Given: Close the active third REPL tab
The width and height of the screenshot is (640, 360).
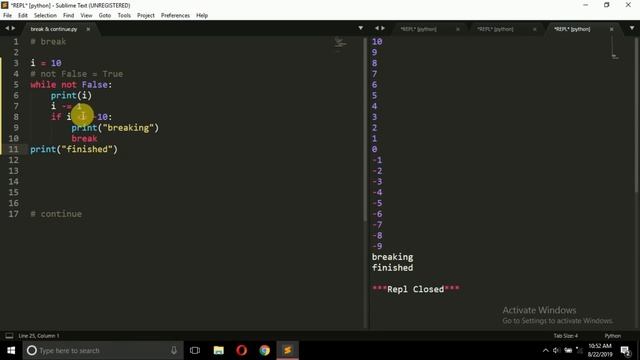Looking at the screenshot, I should (611, 29).
